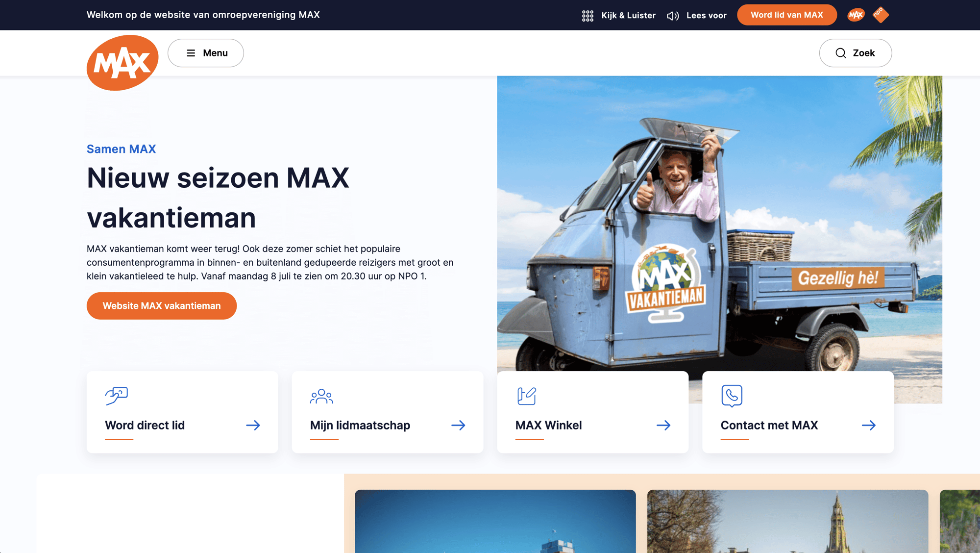Click the hamburger icon in Menu button
980x553 pixels.
click(191, 53)
